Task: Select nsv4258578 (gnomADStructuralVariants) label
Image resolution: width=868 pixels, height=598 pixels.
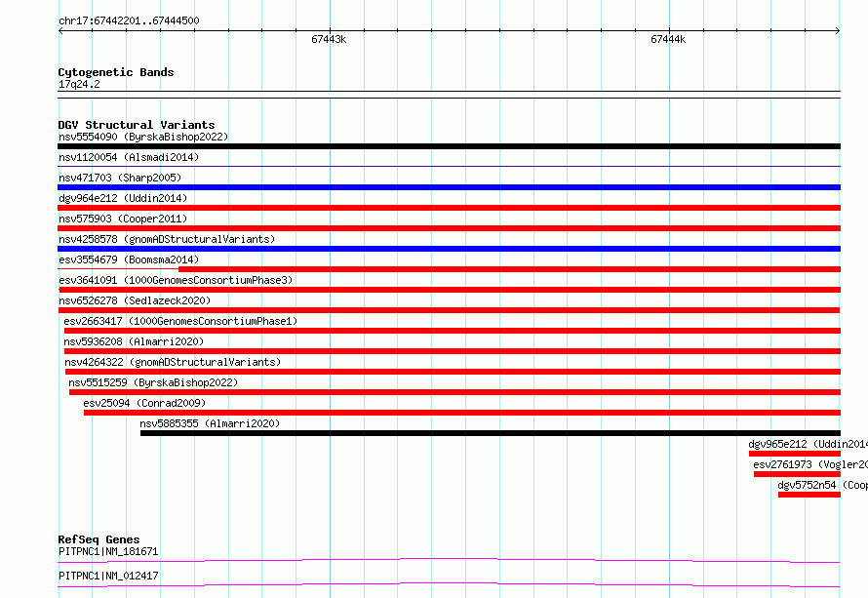Action: pyautogui.click(x=167, y=239)
